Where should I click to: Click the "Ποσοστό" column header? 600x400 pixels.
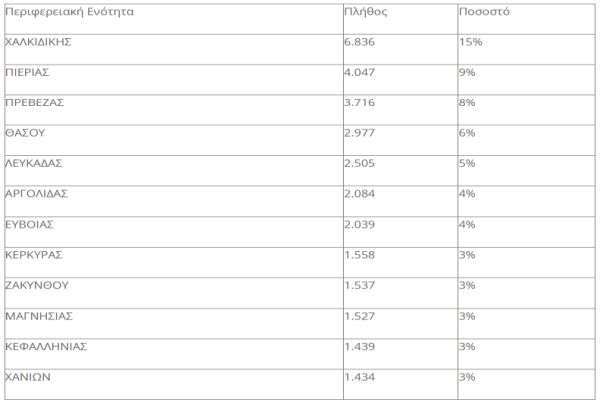pyautogui.click(x=483, y=14)
